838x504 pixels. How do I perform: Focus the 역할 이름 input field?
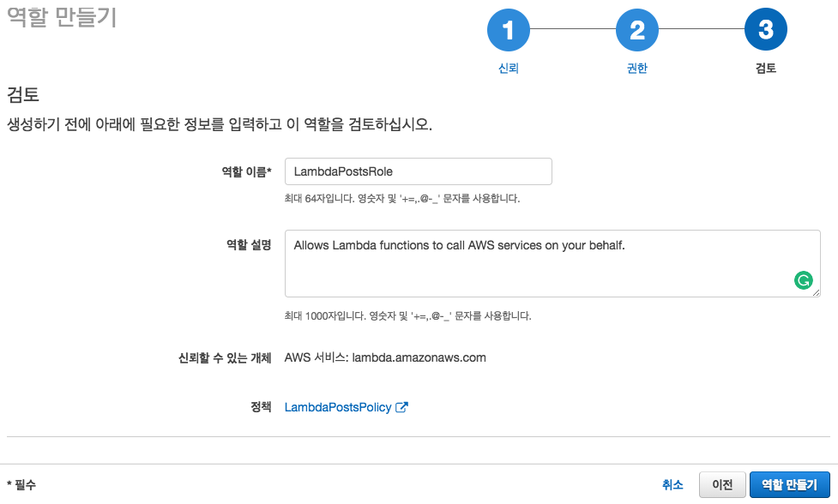click(418, 171)
